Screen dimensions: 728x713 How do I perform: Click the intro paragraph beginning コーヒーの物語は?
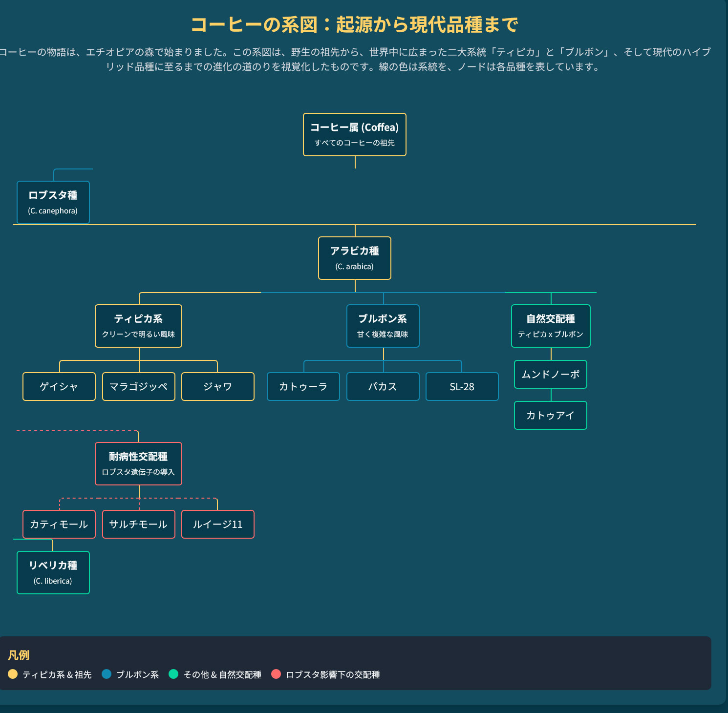(x=355, y=59)
